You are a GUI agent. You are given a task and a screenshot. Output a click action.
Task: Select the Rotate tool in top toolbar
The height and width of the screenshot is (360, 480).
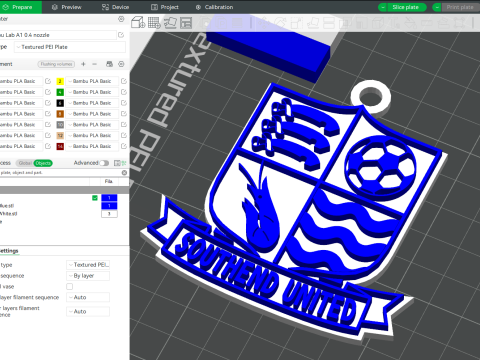[280, 23]
